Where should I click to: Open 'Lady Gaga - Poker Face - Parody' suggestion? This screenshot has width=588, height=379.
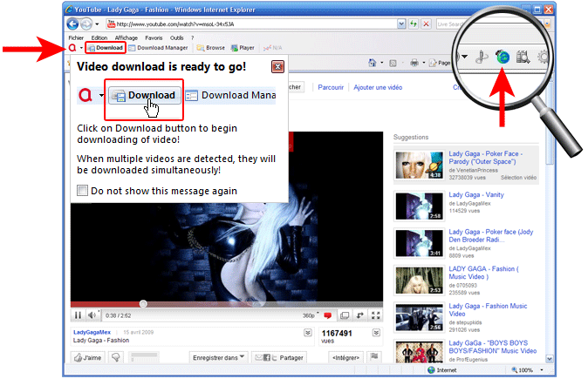pos(485,158)
